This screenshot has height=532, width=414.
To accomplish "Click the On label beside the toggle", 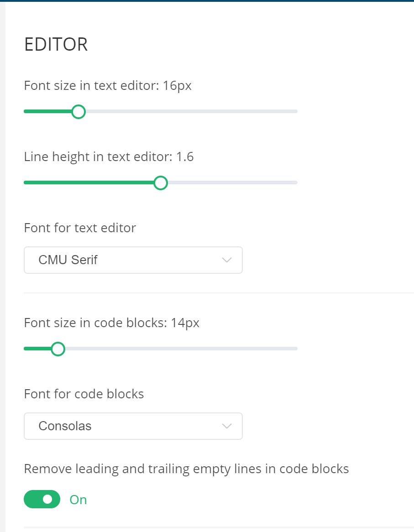I will click(x=78, y=500).
